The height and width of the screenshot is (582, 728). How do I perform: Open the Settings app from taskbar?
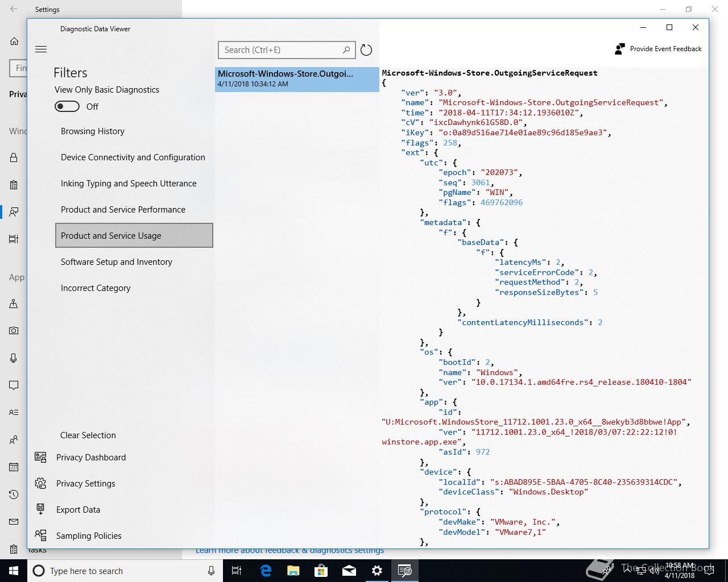(x=377, y=571)
